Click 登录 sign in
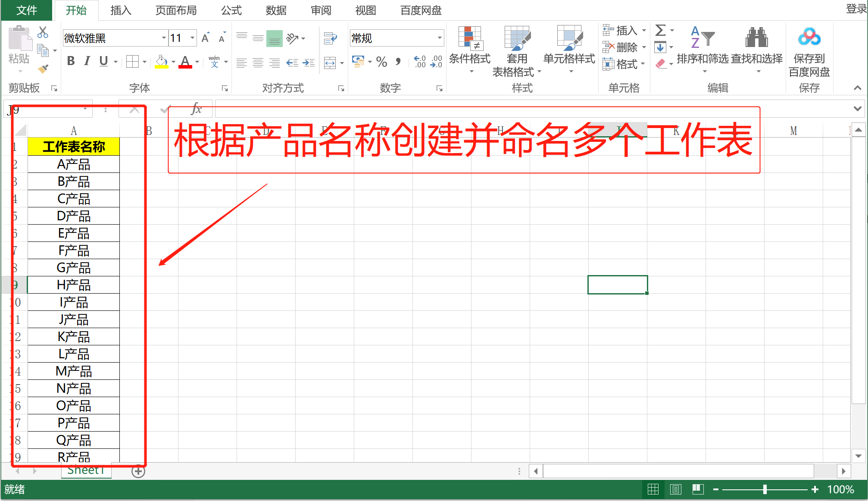Image resolution: width=868 pixels, height=501 pixels. pyautogui.click(x=856, y=9)
